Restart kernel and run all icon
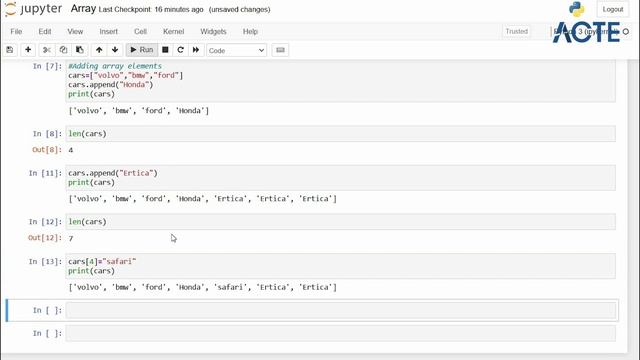This screenshot has height=360, width=640. [196, 50]
